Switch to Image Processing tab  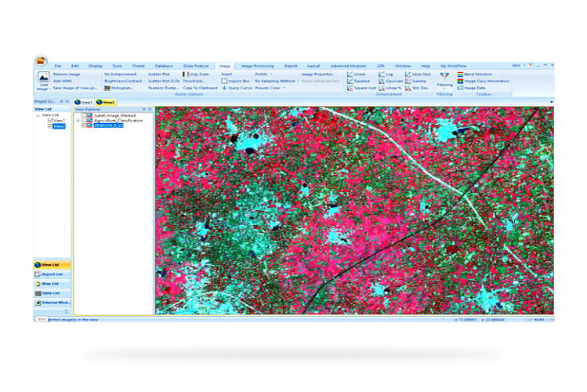[257, 66]
